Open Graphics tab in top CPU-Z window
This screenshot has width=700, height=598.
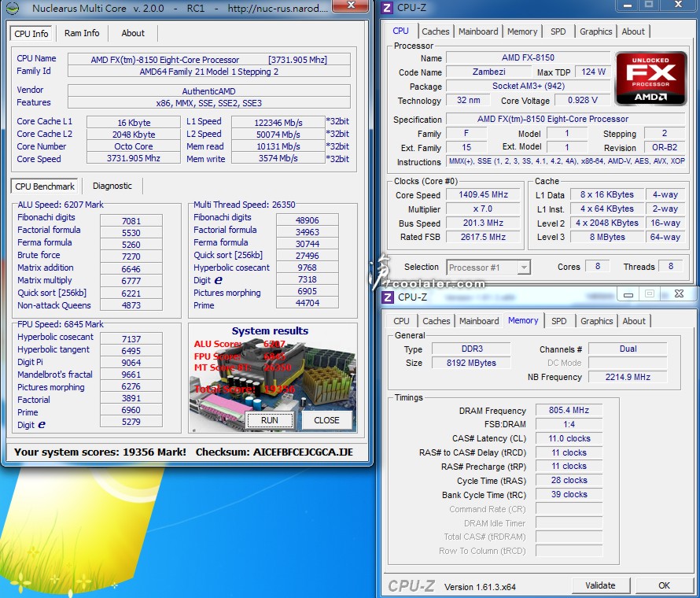point(595,31)
